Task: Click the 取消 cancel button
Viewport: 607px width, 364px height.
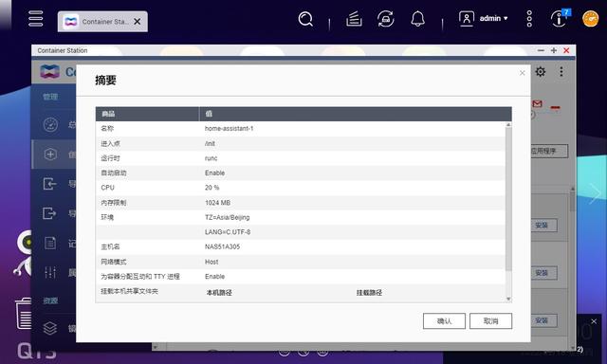Action: [491, 321]
